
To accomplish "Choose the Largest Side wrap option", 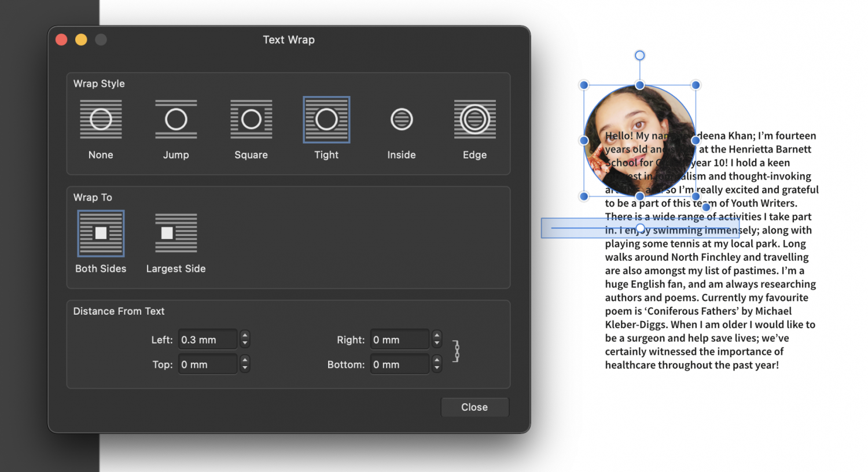I will click(176, 233).
